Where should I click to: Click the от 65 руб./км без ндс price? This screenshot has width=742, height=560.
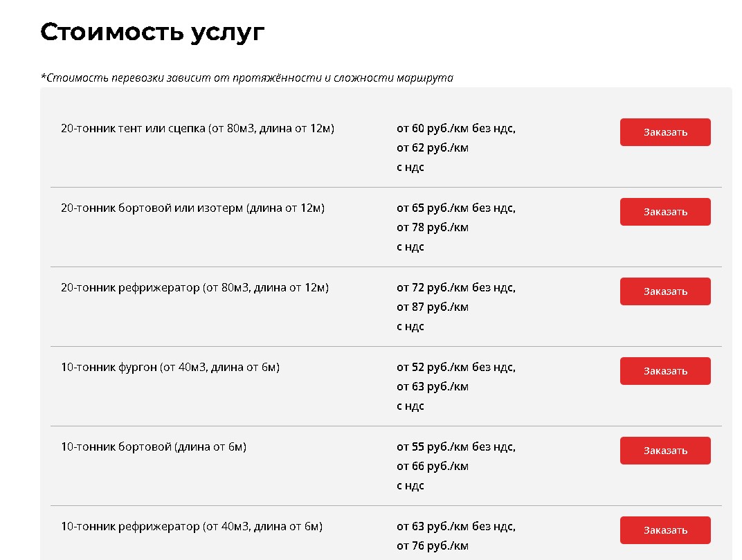[455, 208]
